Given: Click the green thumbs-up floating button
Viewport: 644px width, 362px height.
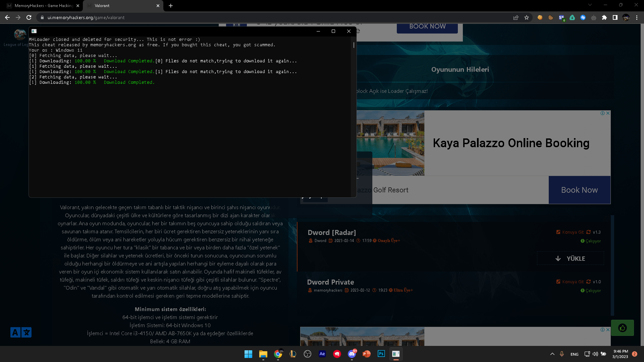Looking at the screenshot, I should tap(622, 328).
